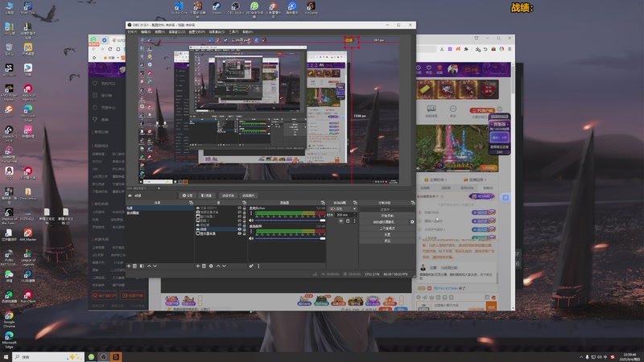Screen dimensions: 644x362
Task: Open Riot Client desktop shortcut
Action: (27, 297)
